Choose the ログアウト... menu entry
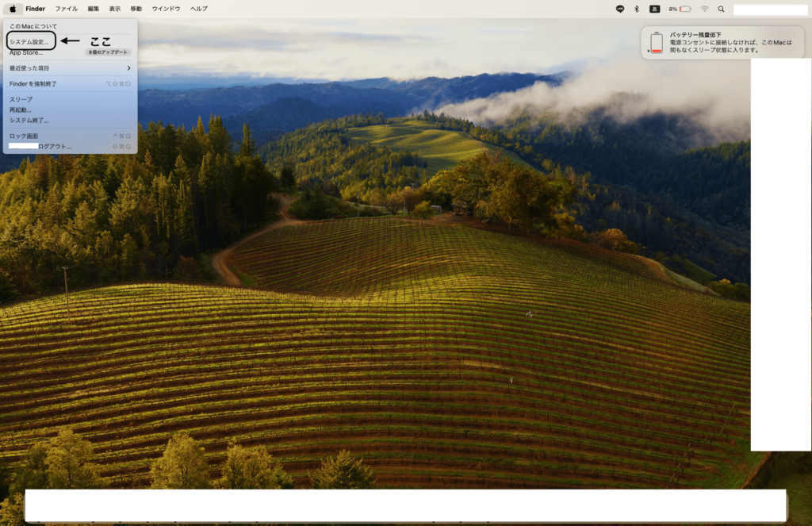 coord(70,147)
